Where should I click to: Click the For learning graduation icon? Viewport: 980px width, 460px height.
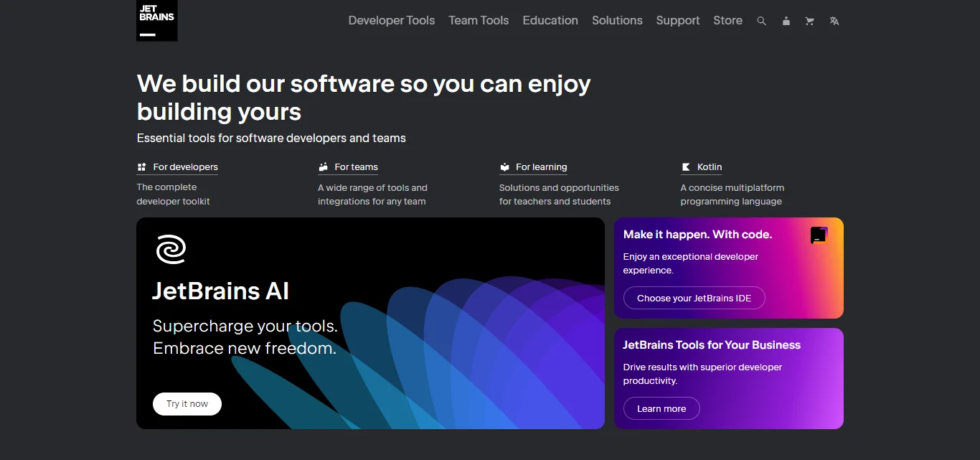(504, 167)
